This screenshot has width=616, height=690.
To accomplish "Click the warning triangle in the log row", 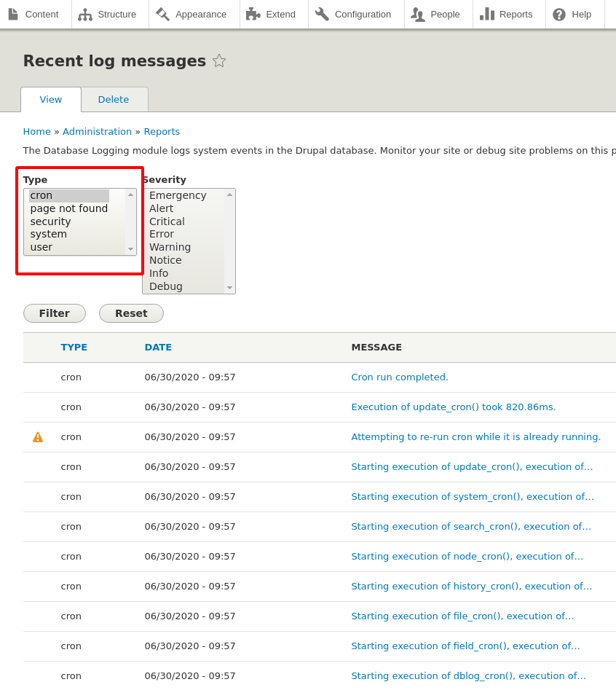I will tap(37, 436).
